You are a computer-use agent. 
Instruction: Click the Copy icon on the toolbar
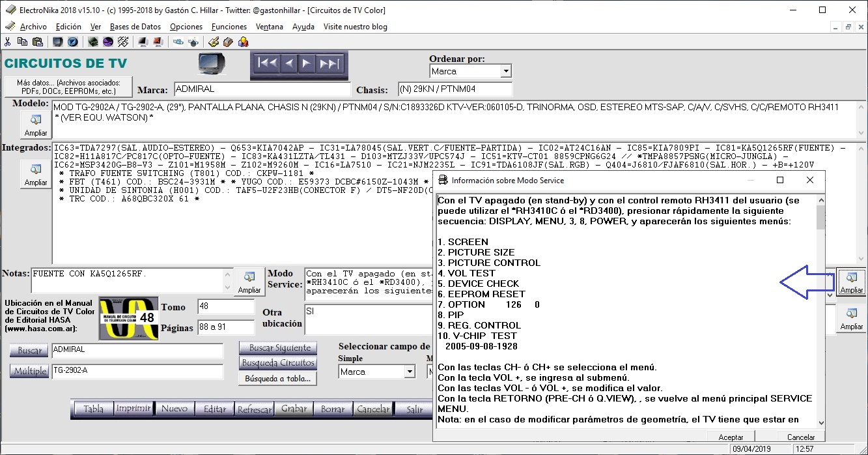point(22,41)
